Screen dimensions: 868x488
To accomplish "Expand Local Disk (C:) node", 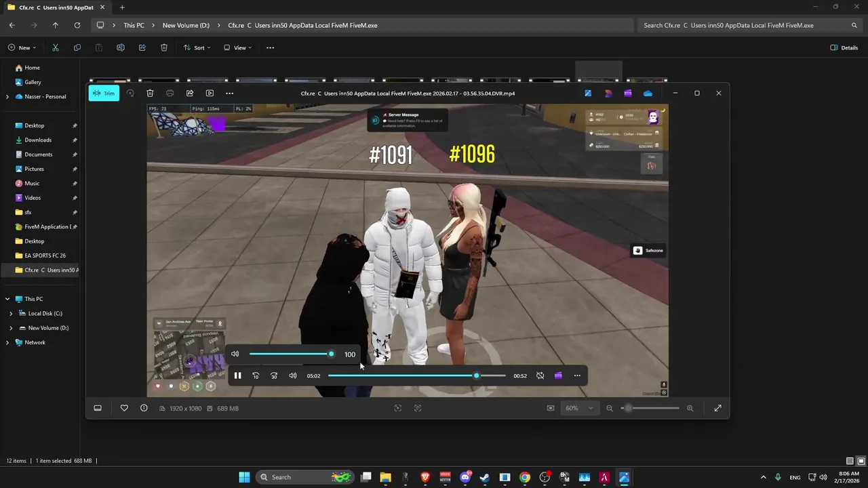I will (x=11, y=313).
